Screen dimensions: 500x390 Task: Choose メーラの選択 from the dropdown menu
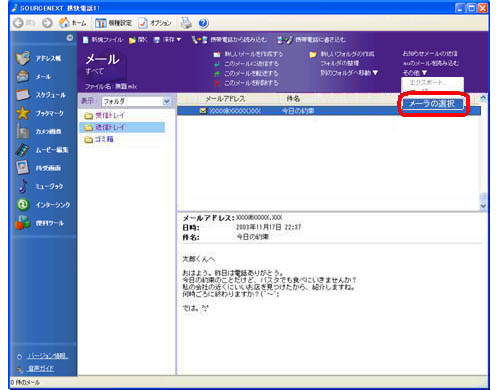(x=432, y=104)
